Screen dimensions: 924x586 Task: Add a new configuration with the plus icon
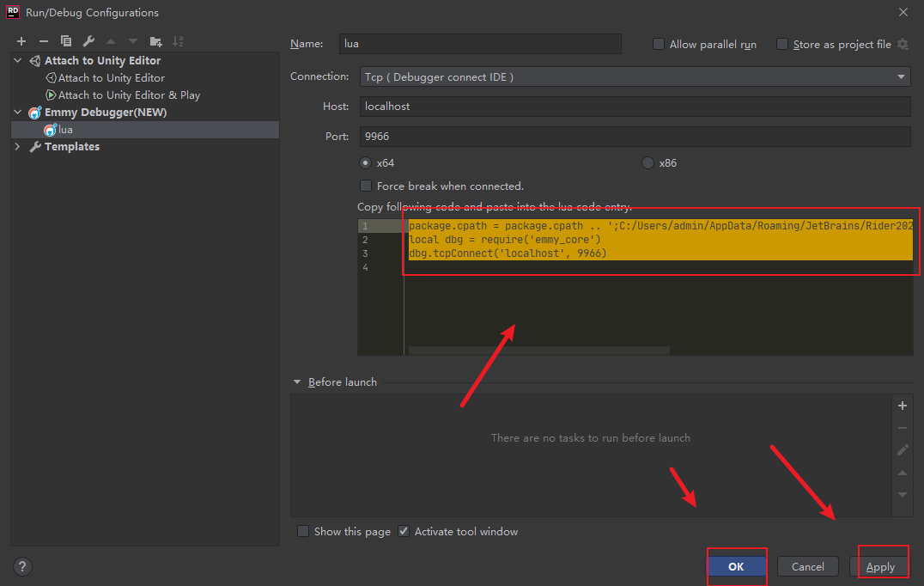(21, 41)
